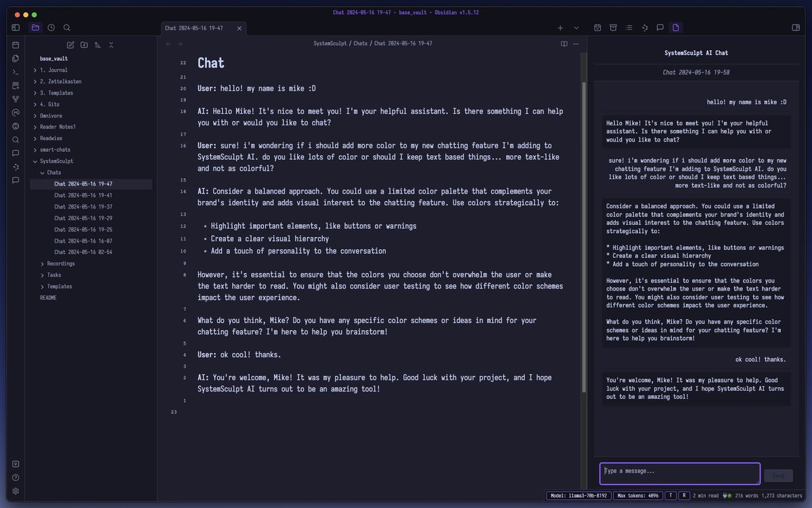
Task: Click the Max tokens: 4096 button
Action: [638, 496]
